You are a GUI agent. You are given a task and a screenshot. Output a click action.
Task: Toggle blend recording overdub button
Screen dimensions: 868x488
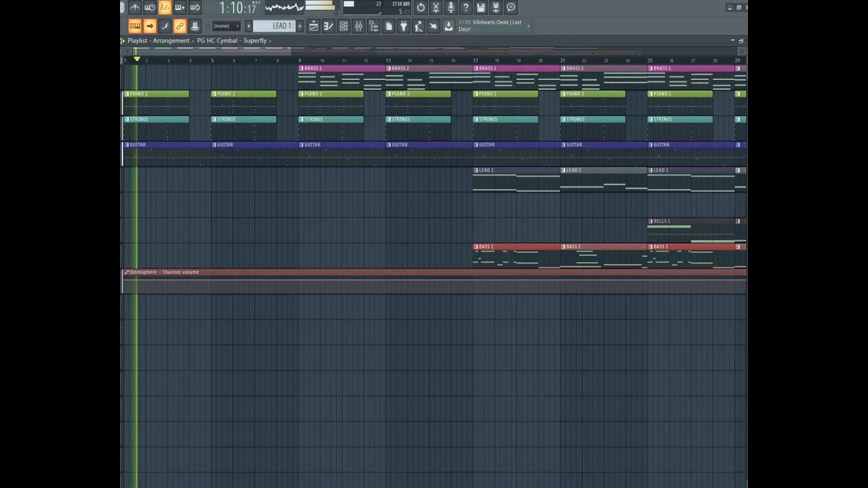pos(180,7)
